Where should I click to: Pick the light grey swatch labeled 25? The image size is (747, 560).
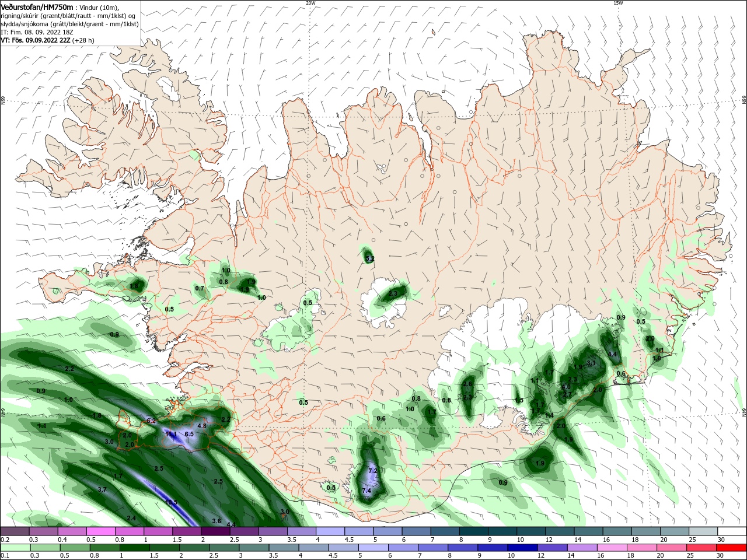coord(703,531)
